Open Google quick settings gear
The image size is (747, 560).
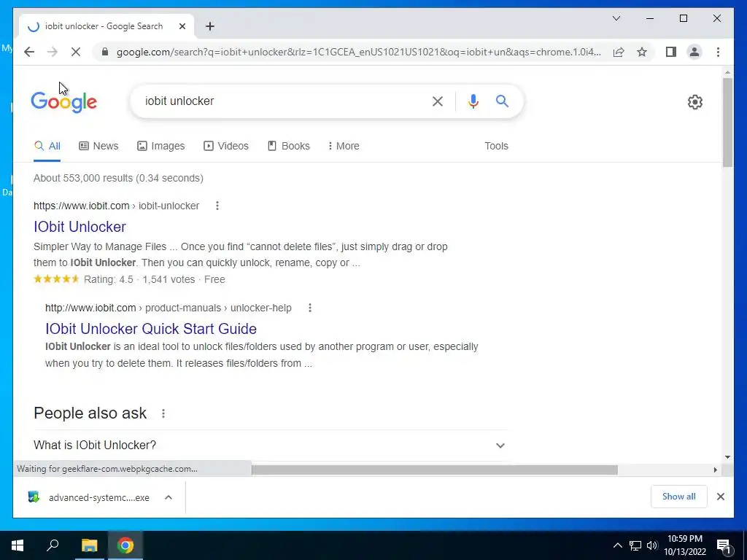pyautogui.click(x=694, y=102)
